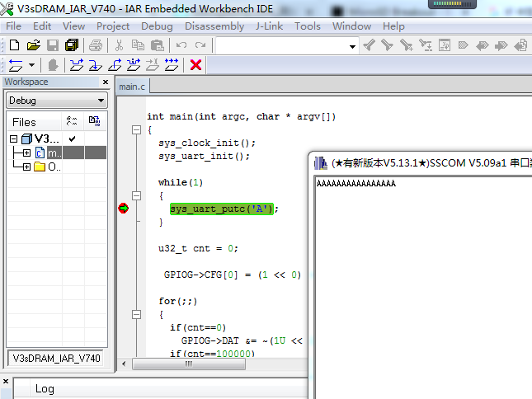Click the Print icon

(96, 45)
